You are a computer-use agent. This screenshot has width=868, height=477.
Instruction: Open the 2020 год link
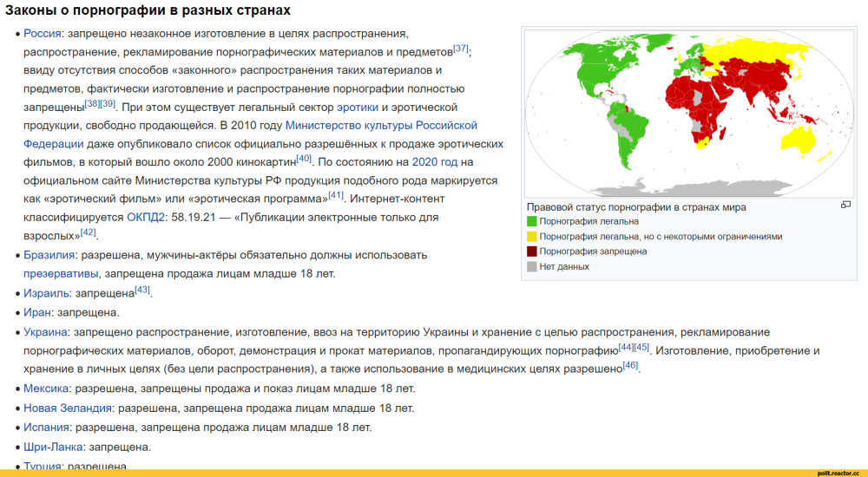point(435,162)
